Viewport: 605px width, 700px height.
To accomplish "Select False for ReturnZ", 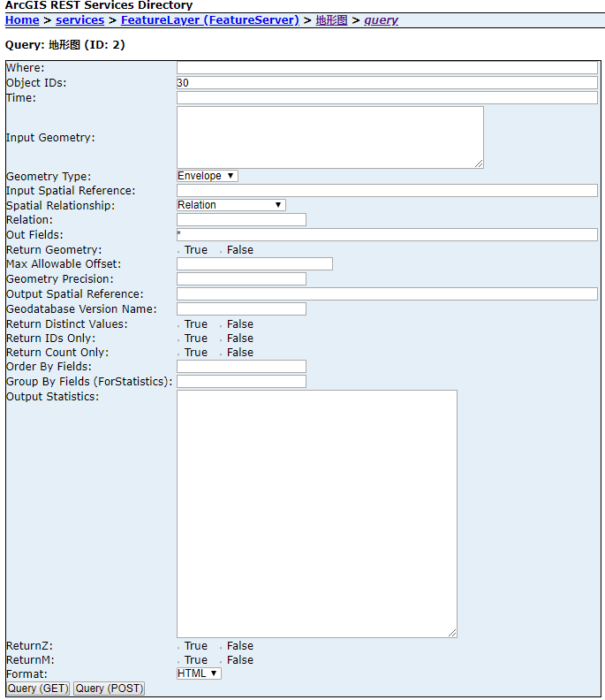I will click(x=221, y=648).
